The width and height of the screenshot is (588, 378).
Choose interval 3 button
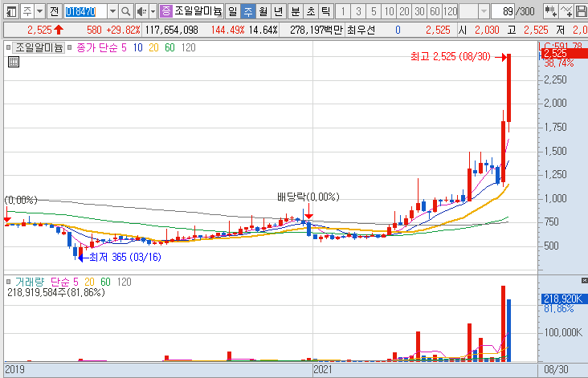tap(358, 11)
